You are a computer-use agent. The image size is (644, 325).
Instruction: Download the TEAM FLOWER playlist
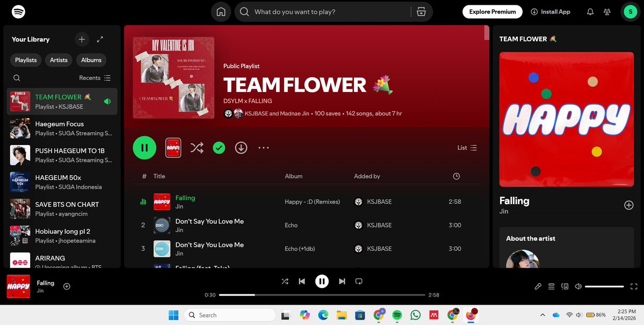(x=241, y=148)
